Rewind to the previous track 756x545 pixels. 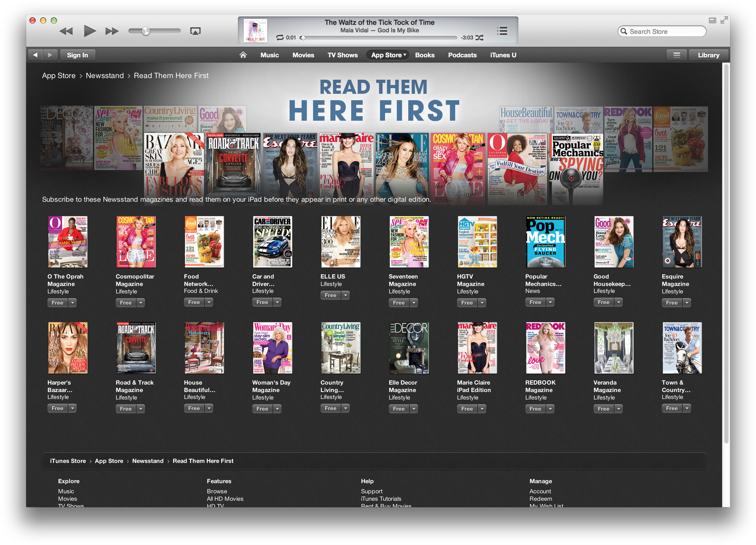pos(66,31)
